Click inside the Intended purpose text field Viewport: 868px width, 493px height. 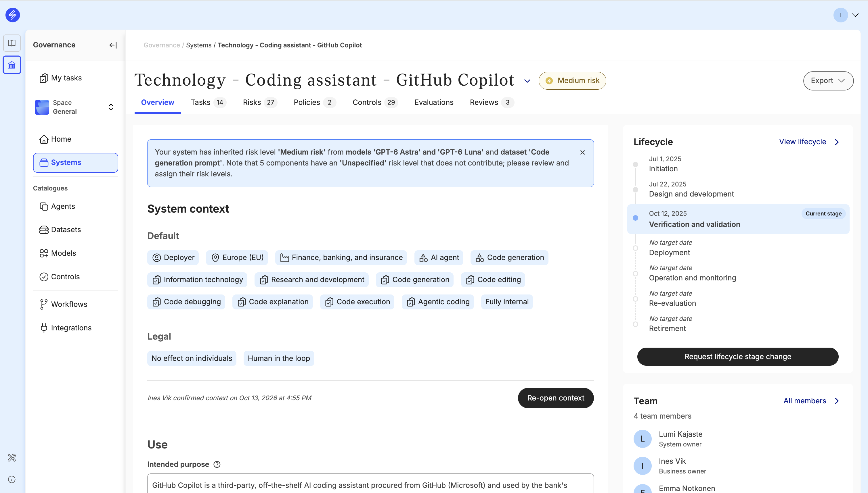coord(370,484)
